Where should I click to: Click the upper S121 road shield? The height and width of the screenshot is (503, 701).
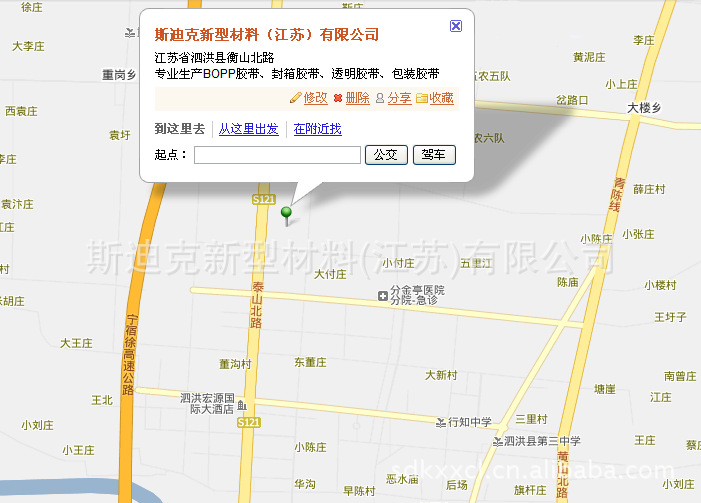(264, 199)
